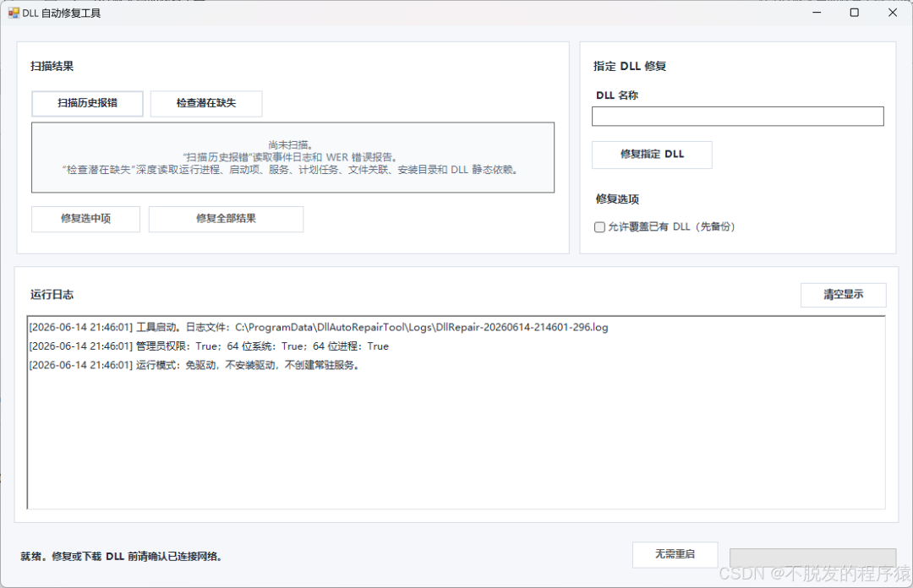Click log line 运行模式: 免驱动
The height and width of the screenshot is (588, 913).
pyautogui.click(x=194, y=365)
